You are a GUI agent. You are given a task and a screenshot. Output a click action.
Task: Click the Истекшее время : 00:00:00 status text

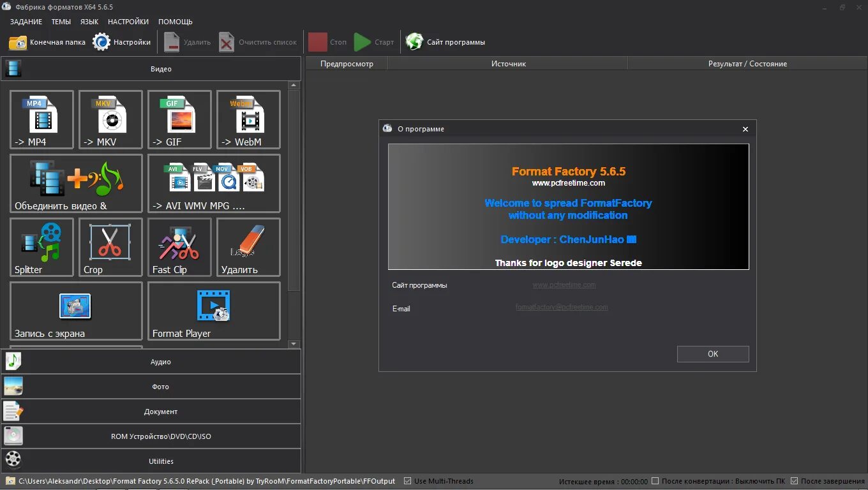pos(603,481)
